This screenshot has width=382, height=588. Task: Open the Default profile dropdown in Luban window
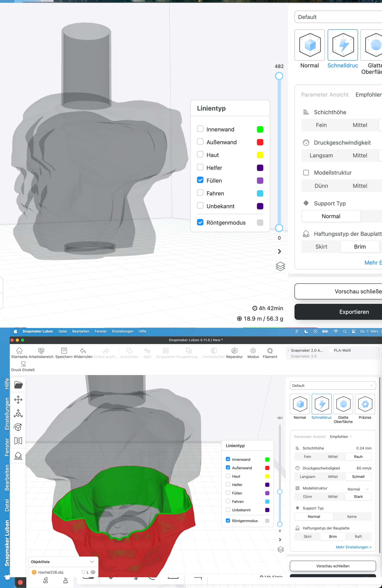pos(333,386)
